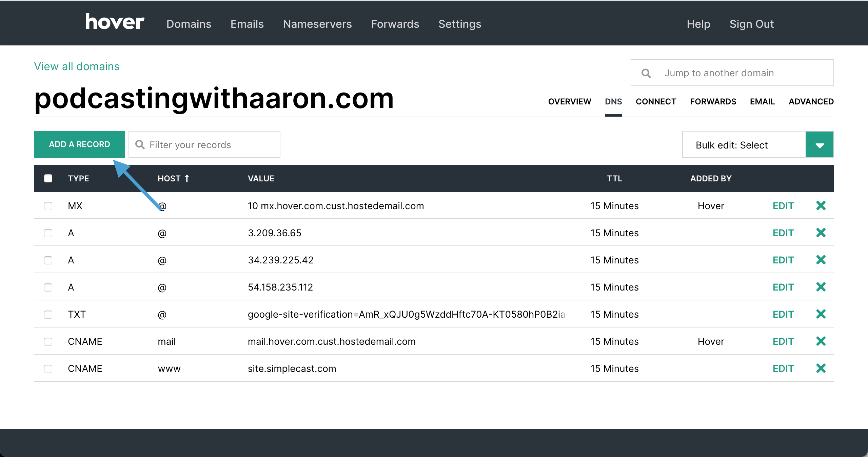Sort records by HOST column arrow
This screenshot has height=457, width=868.
coord(187,178)
